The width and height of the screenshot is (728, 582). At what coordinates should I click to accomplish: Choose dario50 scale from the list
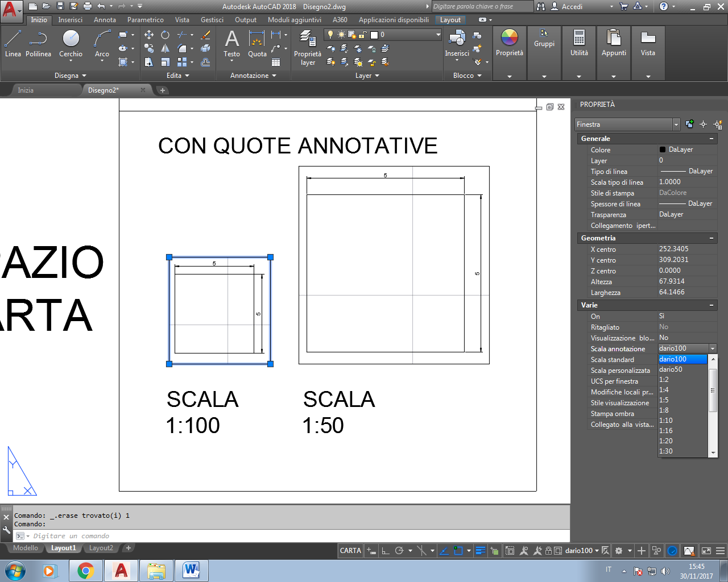click(682, 369)
